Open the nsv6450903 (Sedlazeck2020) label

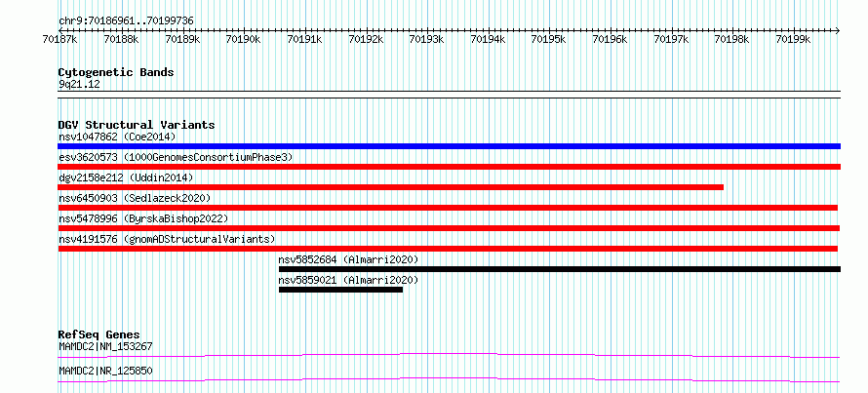click(x=135, y=198)
